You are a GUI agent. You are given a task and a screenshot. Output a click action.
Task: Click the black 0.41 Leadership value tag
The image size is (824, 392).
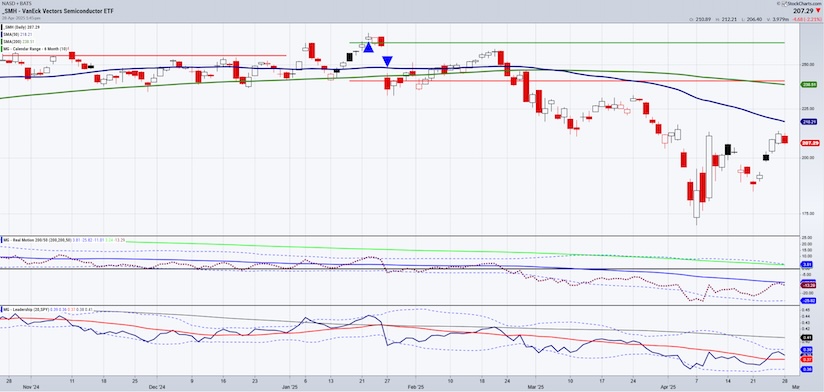coord(808,338)
